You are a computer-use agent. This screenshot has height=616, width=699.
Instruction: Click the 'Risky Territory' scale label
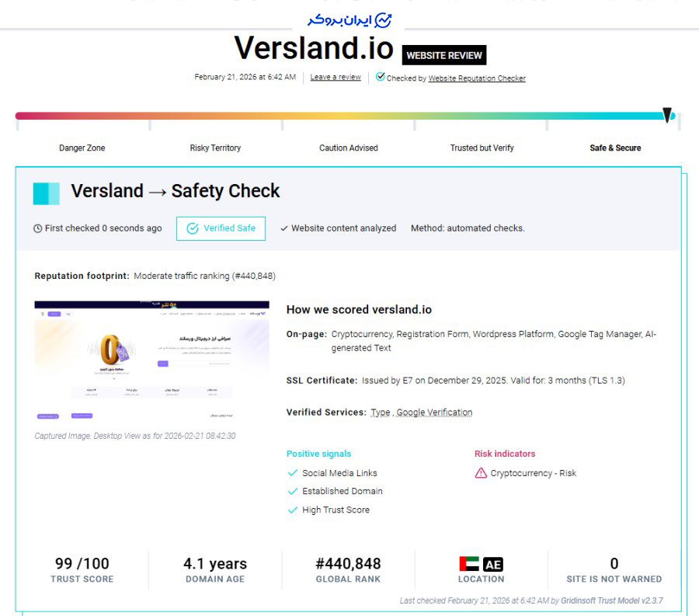(215, 148)
